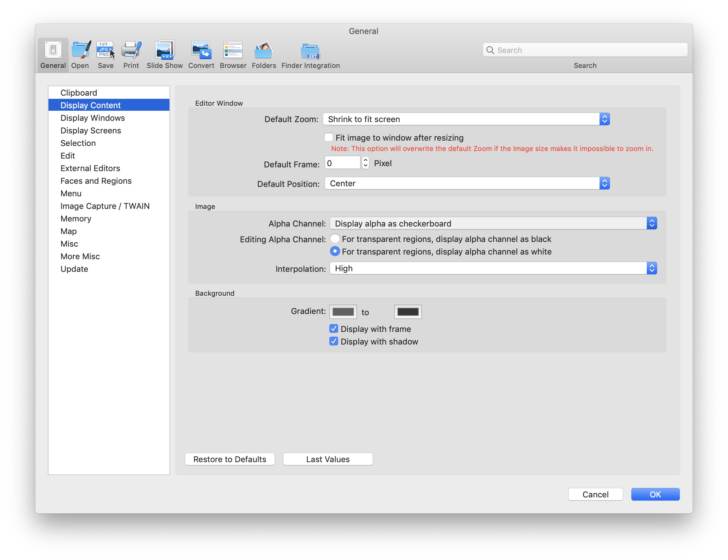The image size is (728, 560).
Task: Expand the Default Zoom dropdown
Action: (604, 119)
